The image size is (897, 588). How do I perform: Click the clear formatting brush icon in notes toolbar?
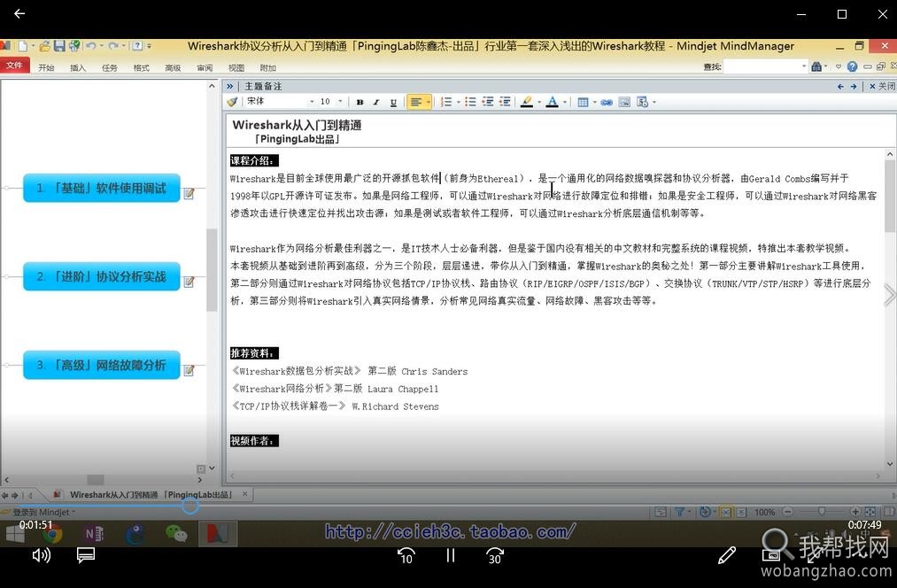(232, 102)
